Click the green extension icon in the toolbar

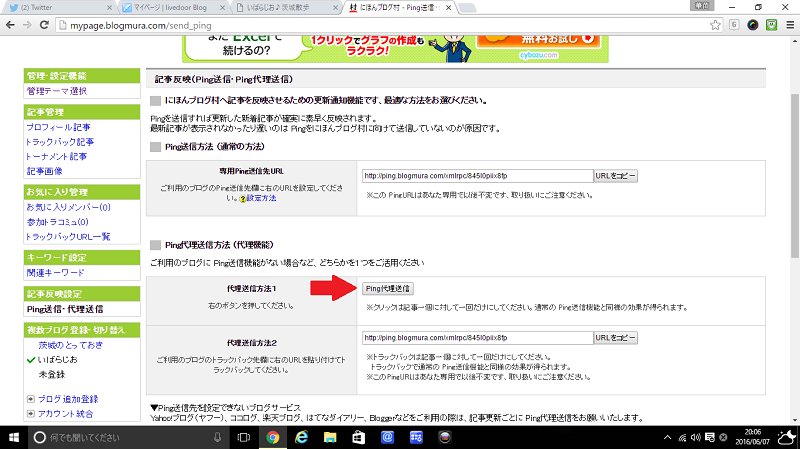[771, 25]
